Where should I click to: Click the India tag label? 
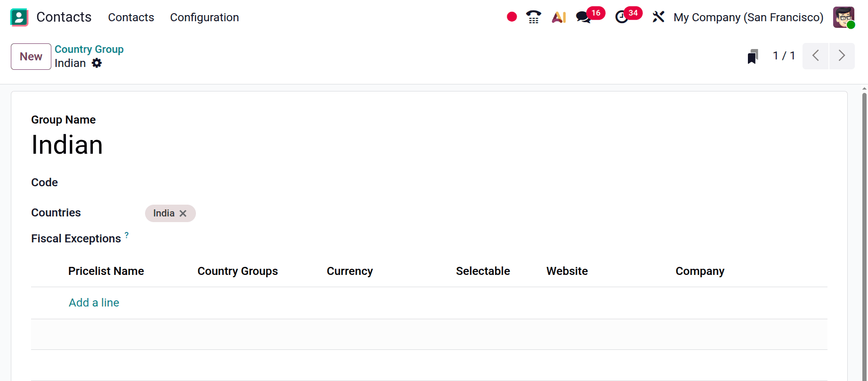point(164,213)
